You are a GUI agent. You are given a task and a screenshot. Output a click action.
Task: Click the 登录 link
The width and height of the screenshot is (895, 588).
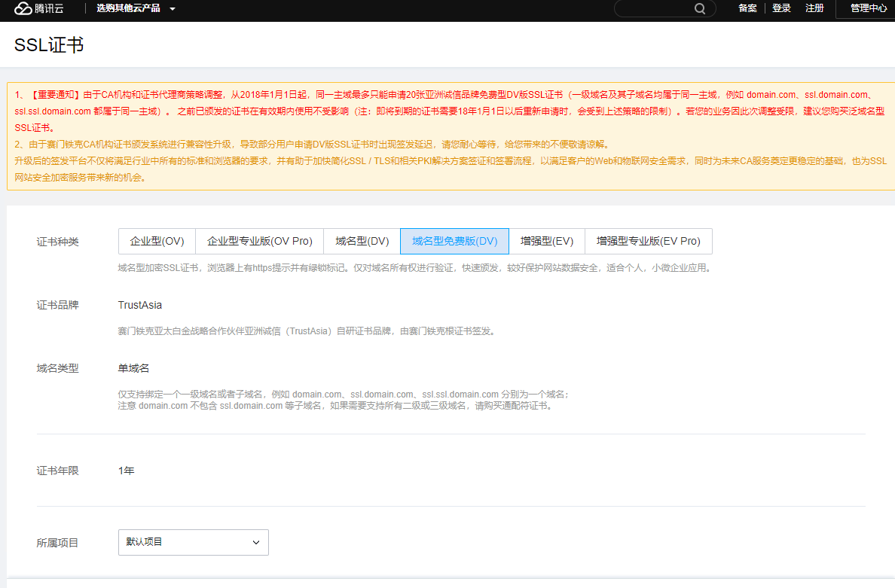[x=781, y=8]
